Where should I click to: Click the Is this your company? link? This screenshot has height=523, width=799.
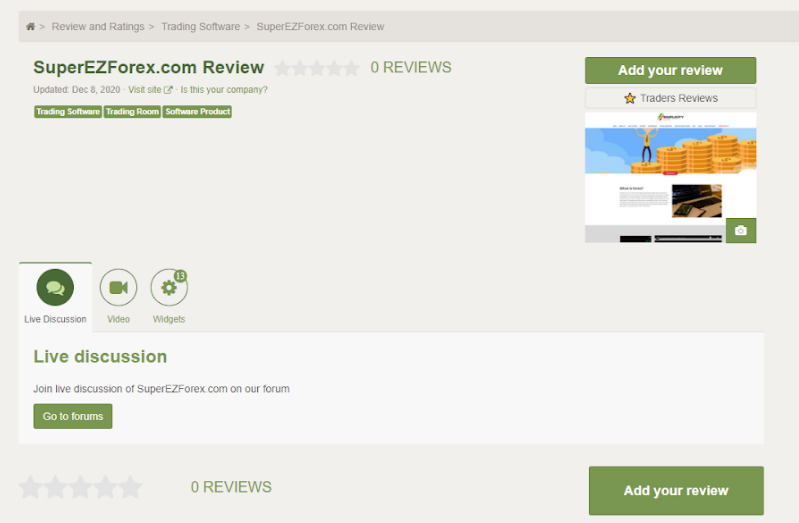point(224,90)
